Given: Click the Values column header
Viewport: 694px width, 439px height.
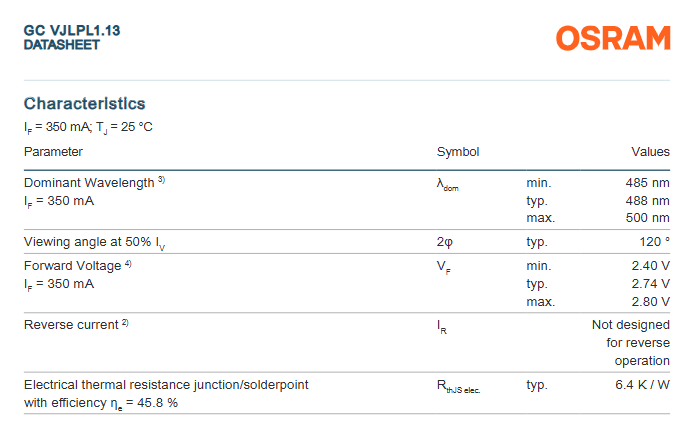Looking at the screenshot, I should 650,152.
